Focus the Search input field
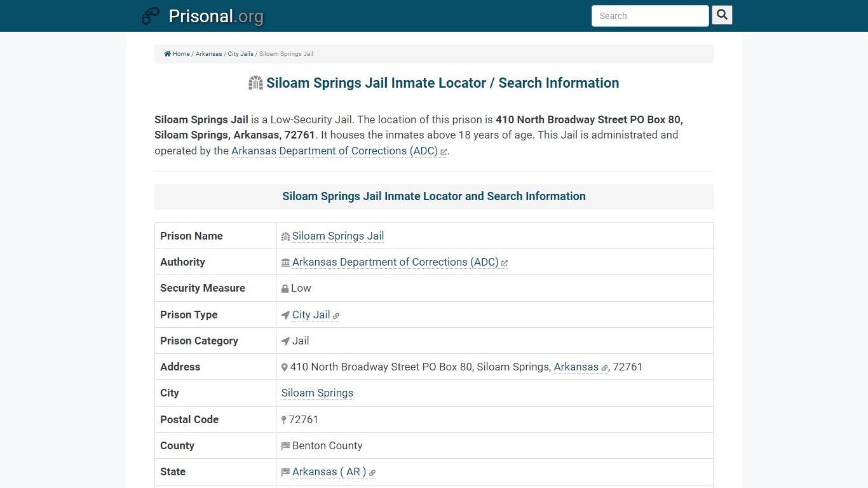The image size is (868, 488). (650, 16)
